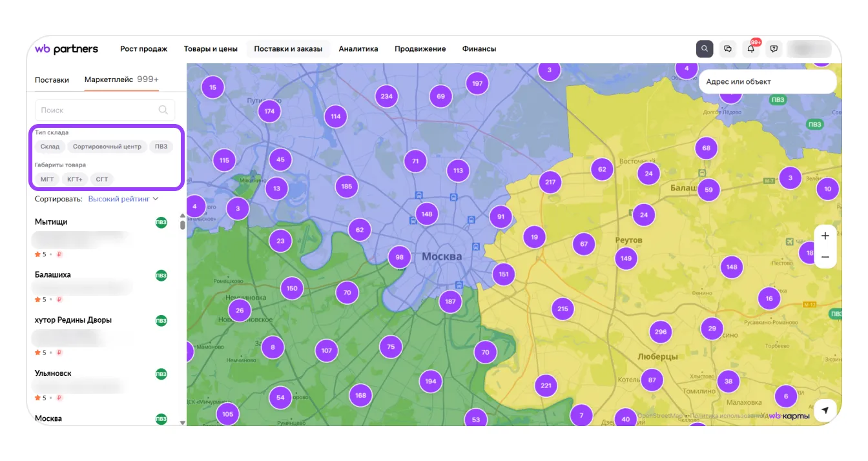Open the map cluster marker labeled 151
This screenshot has height=461, width=868.
coord(503,274)
